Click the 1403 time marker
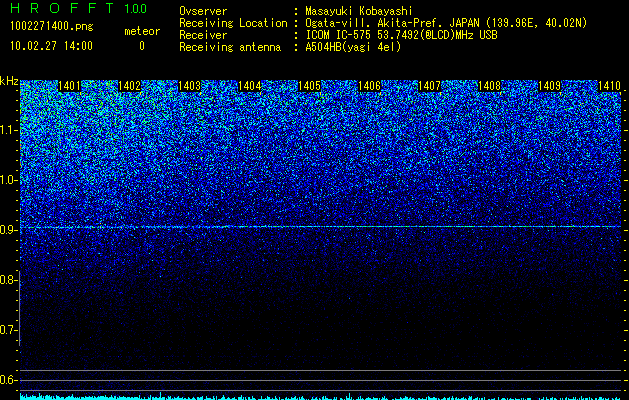The height and width of the screenshot is (400, 629). pos(189,86)
